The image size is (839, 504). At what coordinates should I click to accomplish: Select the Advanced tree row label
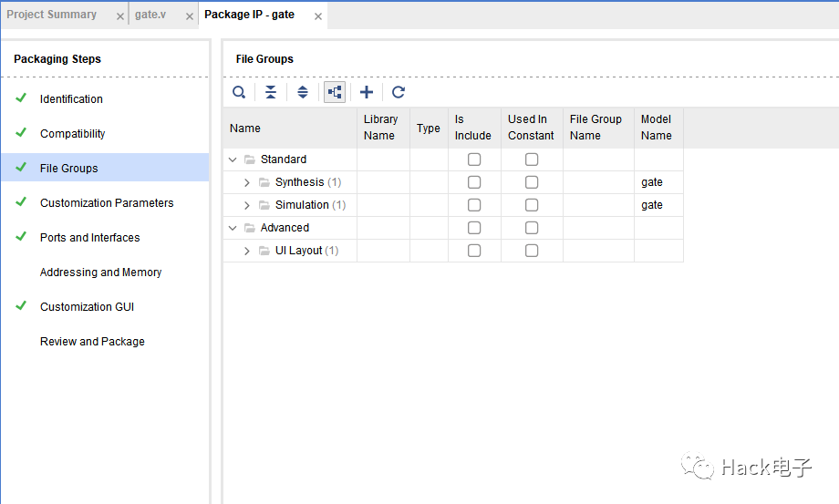[x=285, y=228]
